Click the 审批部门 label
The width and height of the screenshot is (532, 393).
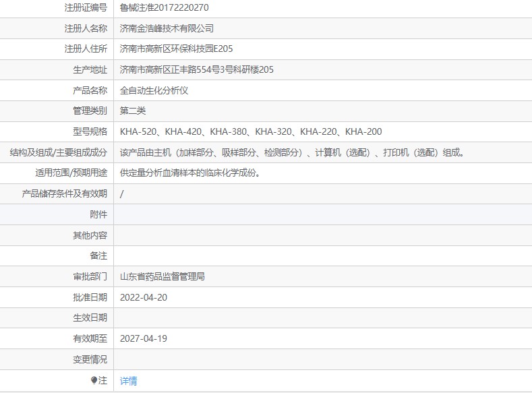[90, 276]
